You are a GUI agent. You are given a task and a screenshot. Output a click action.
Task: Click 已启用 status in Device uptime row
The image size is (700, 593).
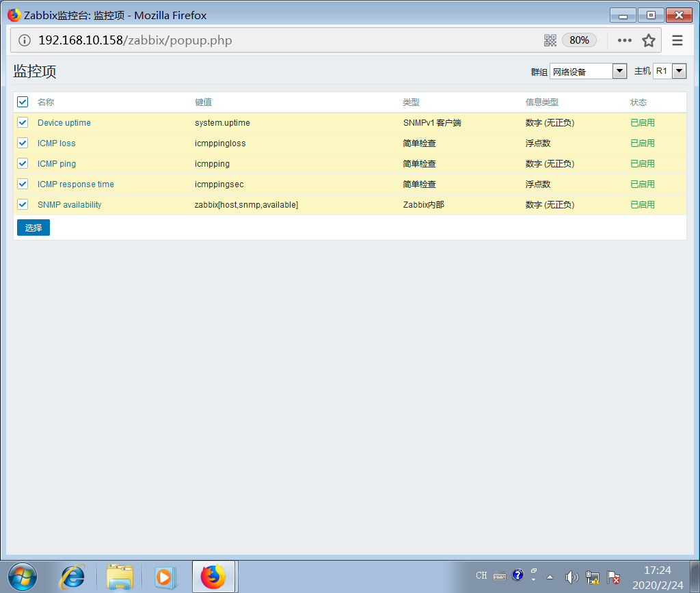(x=643, y=123)
